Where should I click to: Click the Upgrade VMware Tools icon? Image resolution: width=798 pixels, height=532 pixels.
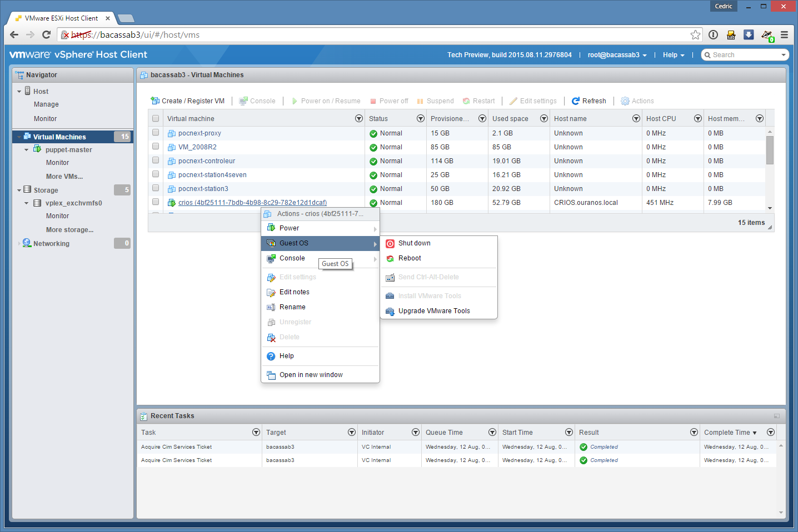click(x=390, y=312)
